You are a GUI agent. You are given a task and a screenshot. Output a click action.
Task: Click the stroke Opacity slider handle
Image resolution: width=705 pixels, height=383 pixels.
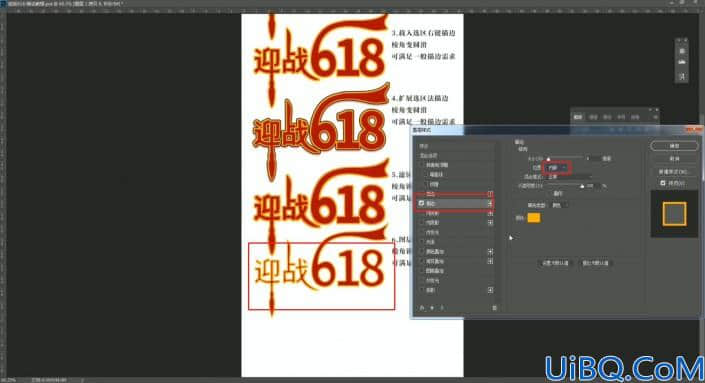pos(582,186)
